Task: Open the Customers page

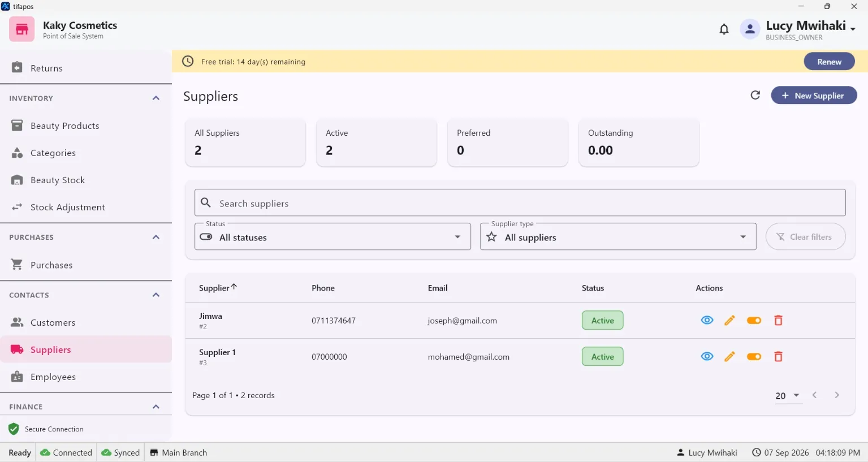Action: (x=86, y=322)
